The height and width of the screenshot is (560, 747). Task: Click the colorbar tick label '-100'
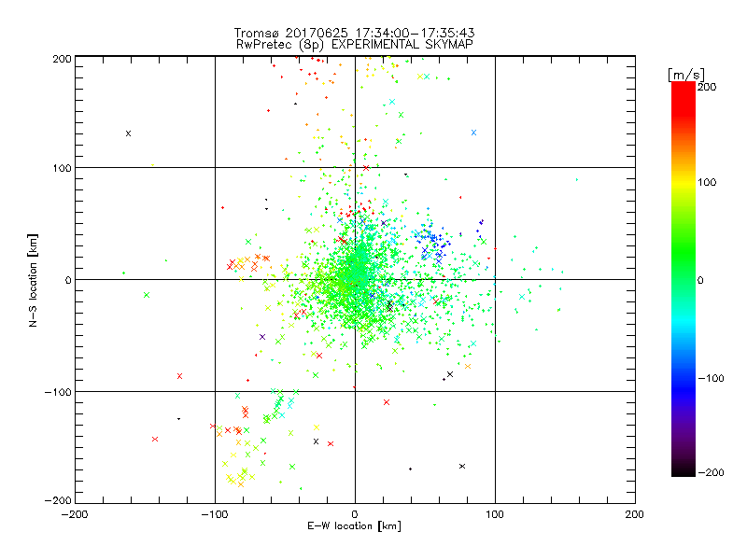click(x=712, y=378)
